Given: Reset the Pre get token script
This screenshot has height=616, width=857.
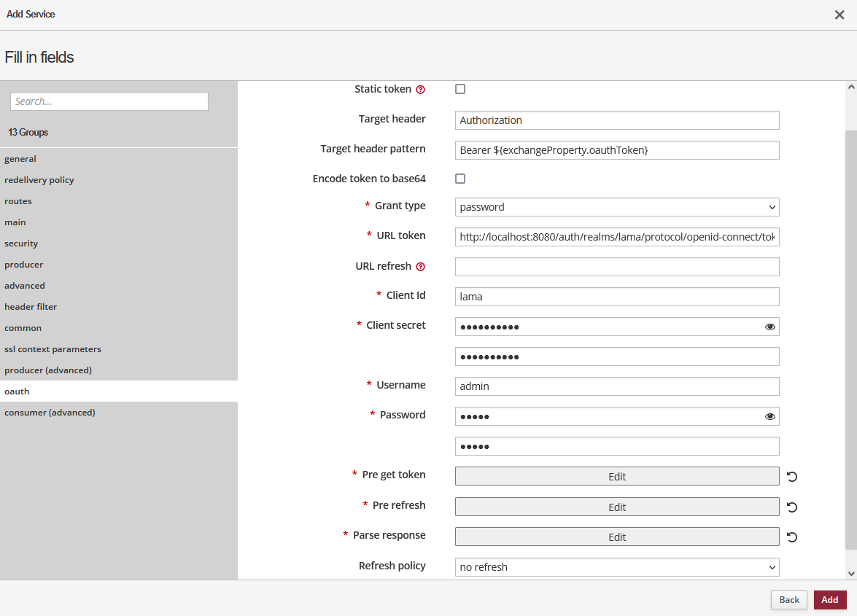Looking at the screenshot, I should click(792, 476).
